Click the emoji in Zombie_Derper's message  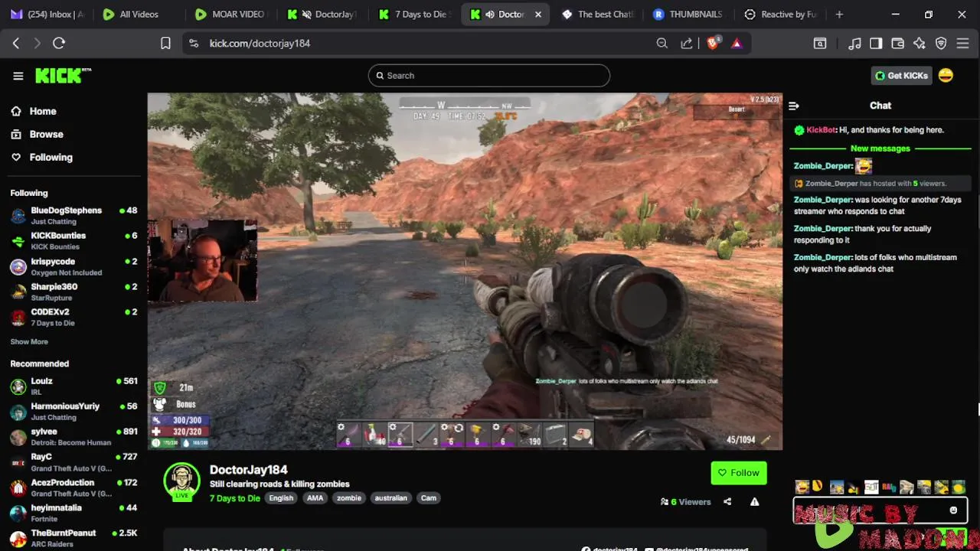tap(864, 166)
